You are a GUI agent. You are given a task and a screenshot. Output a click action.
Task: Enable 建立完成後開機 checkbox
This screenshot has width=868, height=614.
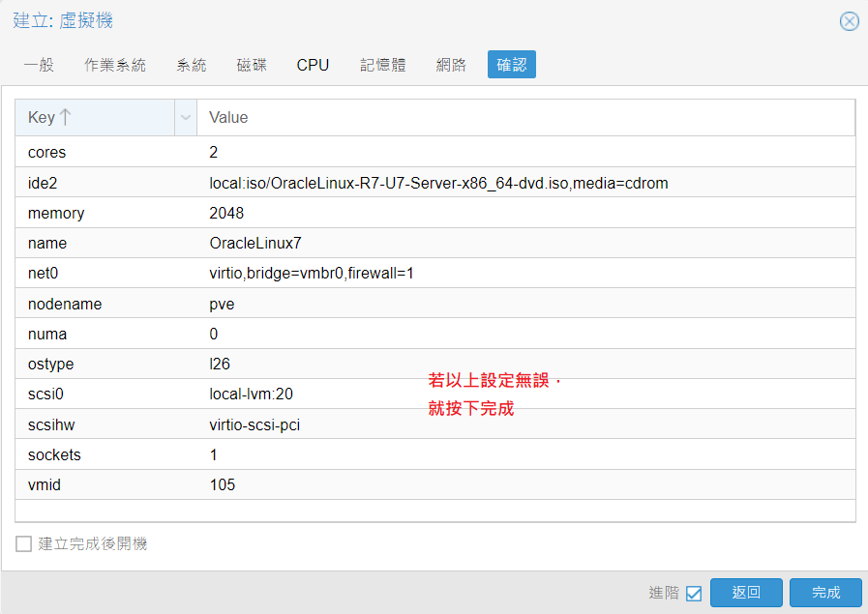coord(24,544)
